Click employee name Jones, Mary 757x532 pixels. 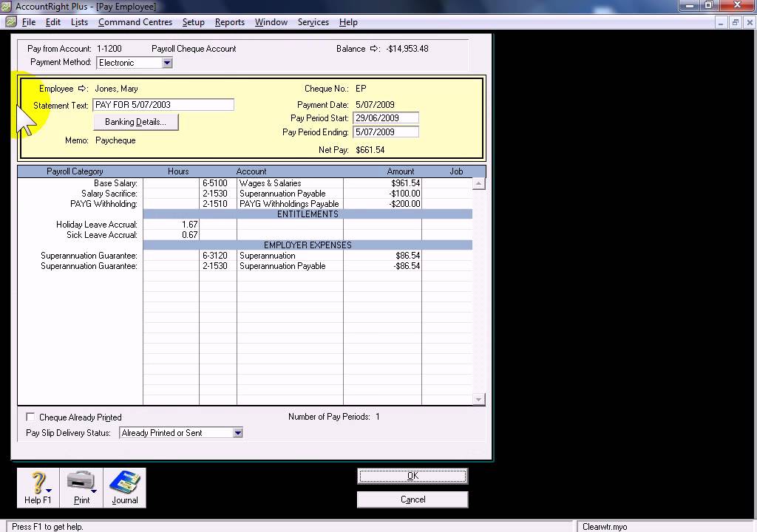point(116,89)
